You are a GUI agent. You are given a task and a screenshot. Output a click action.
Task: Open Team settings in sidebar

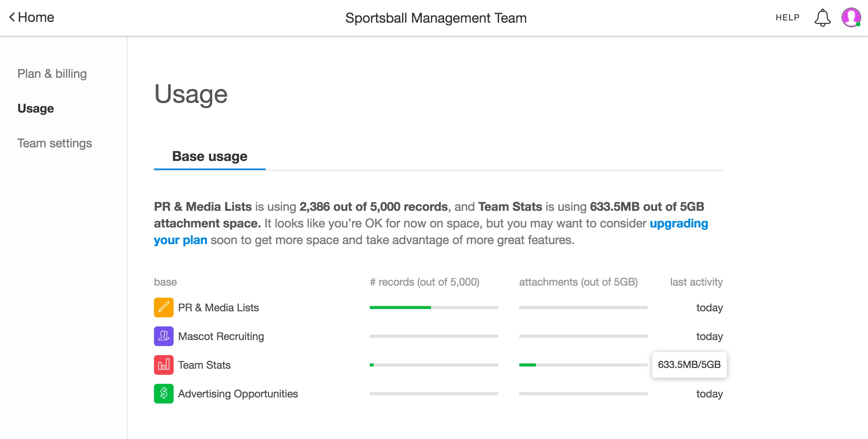pos(55,143)
